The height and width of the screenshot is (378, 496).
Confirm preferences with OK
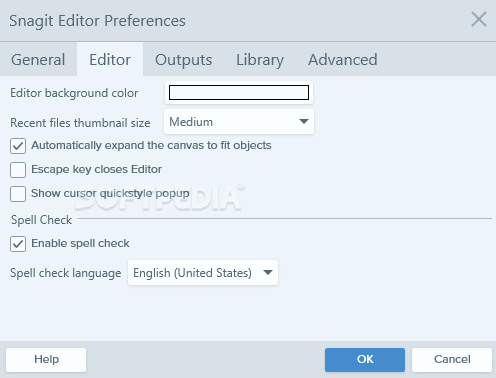click(365, 360)
